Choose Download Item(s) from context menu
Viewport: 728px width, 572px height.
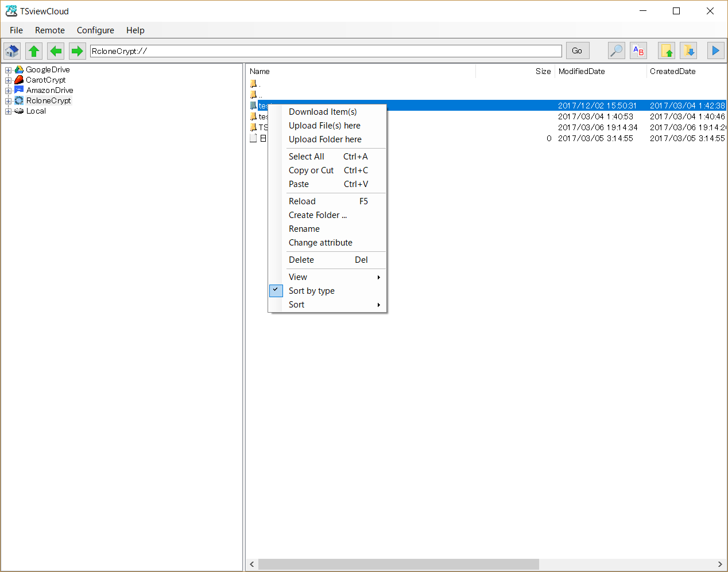coord(323,112)
